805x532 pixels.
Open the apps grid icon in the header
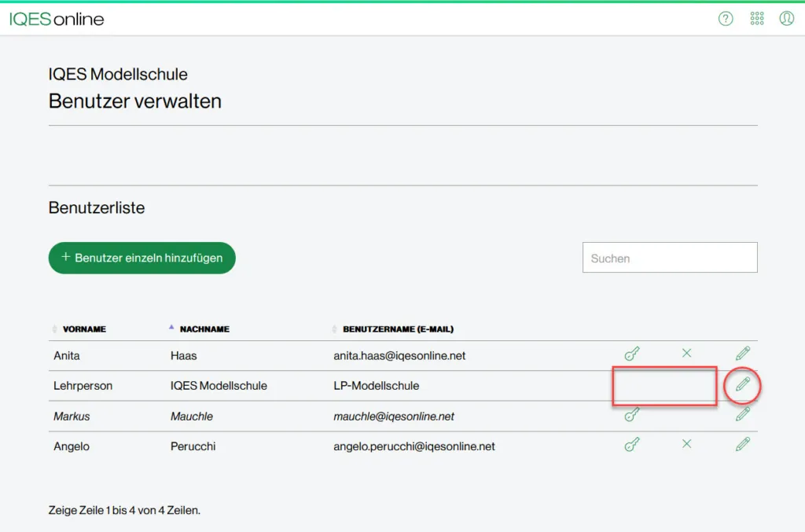coord(756,18)
